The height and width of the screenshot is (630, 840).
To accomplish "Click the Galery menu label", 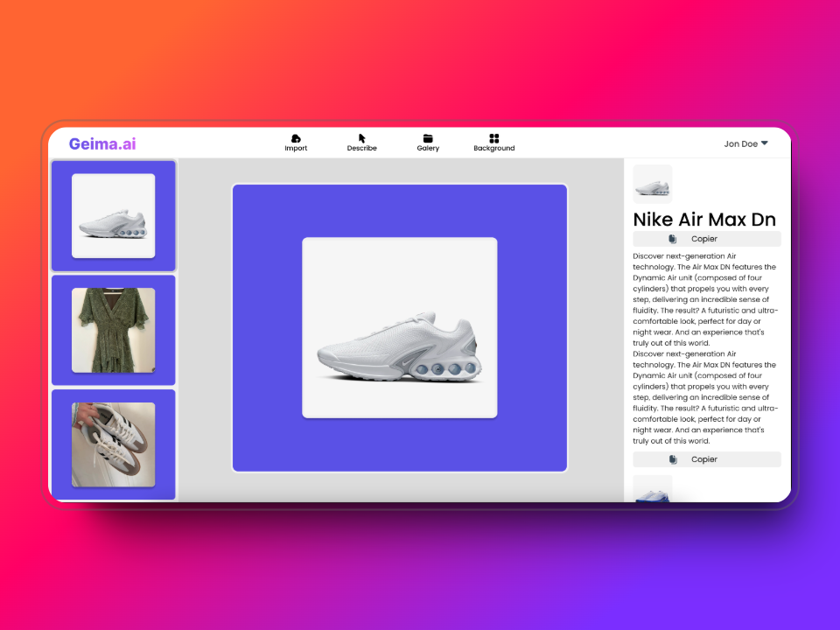I will pyautogui.click(x=428, y=149).
